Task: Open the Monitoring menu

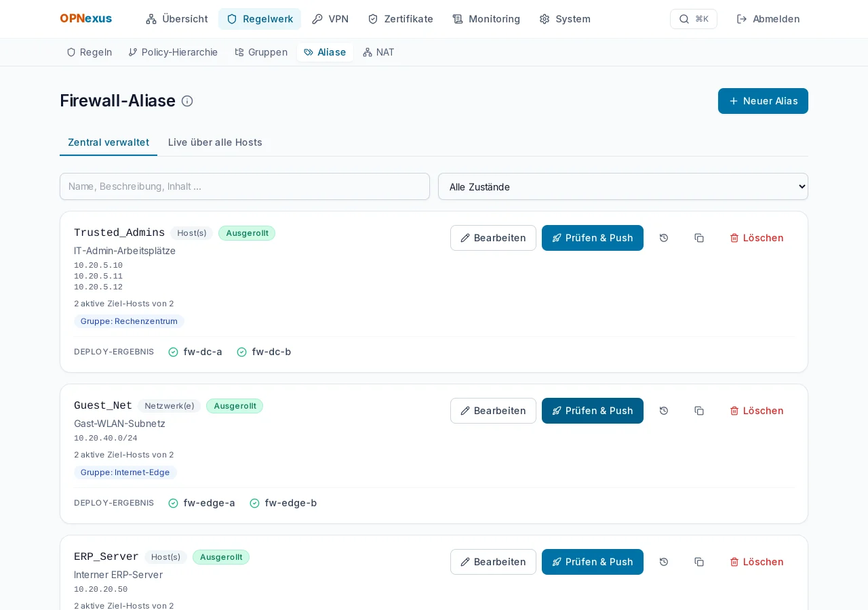Action: click(486, 19)
